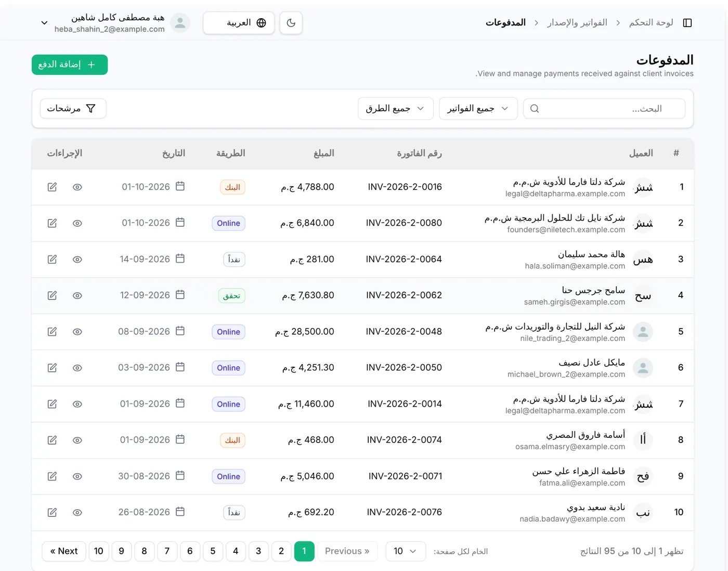Expand the هبة مصطفى كامل شاهين user menu
728x571 pixels.
tap(45, 23)
